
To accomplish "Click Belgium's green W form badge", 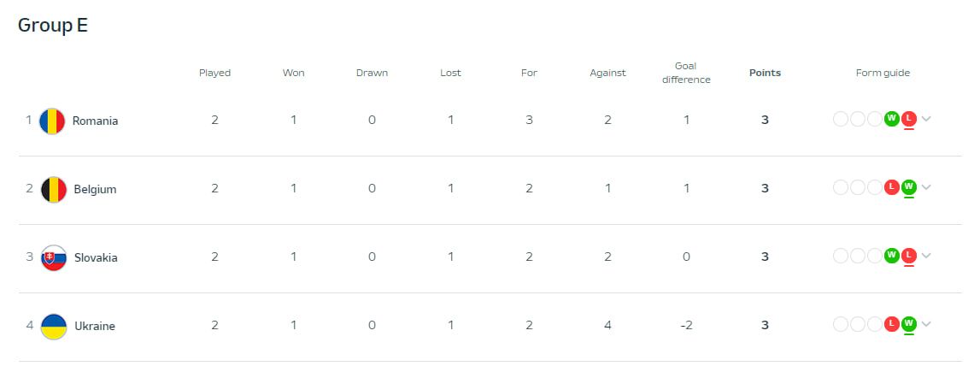I will click(x=909, y=187).
